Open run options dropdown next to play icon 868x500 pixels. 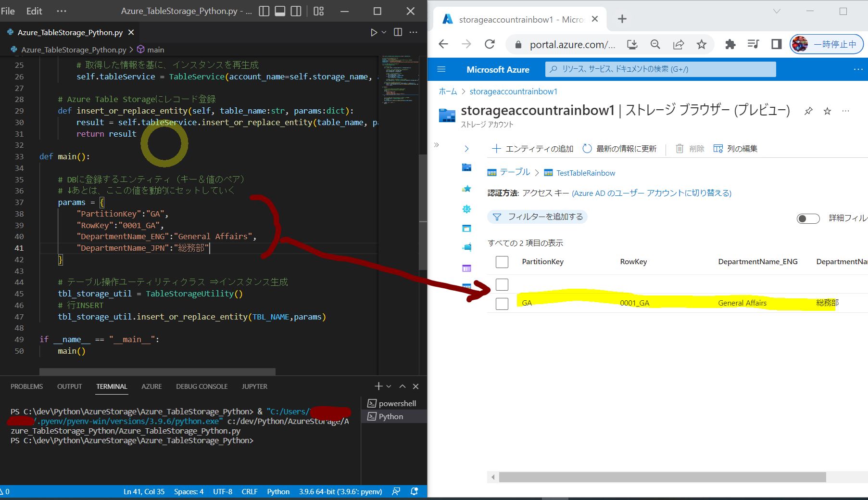(x=384, y=32)
